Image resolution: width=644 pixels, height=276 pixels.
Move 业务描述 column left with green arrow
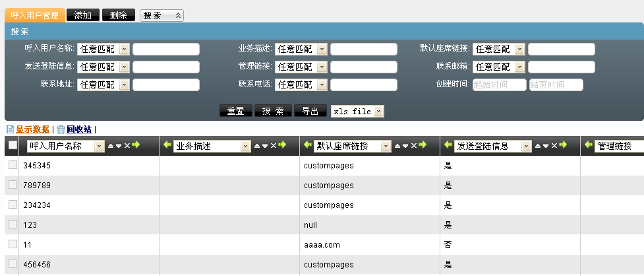pyautogui.click(x=167, y=146)
